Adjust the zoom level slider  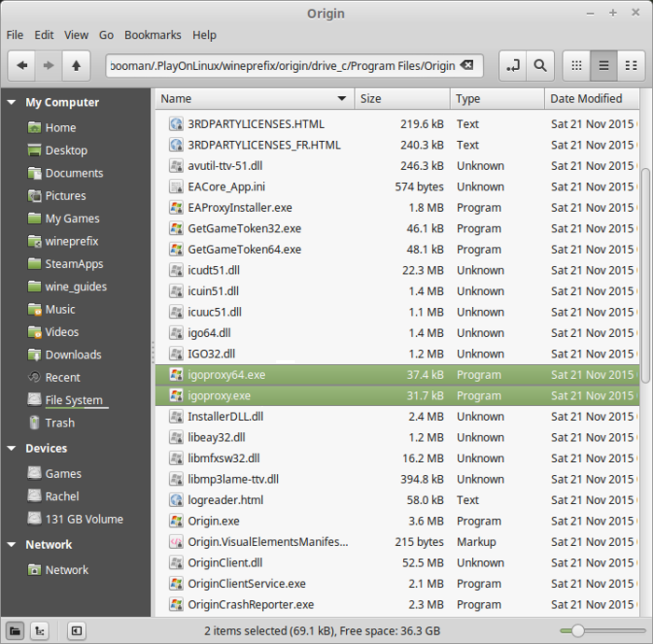click(x=577, y=631)
